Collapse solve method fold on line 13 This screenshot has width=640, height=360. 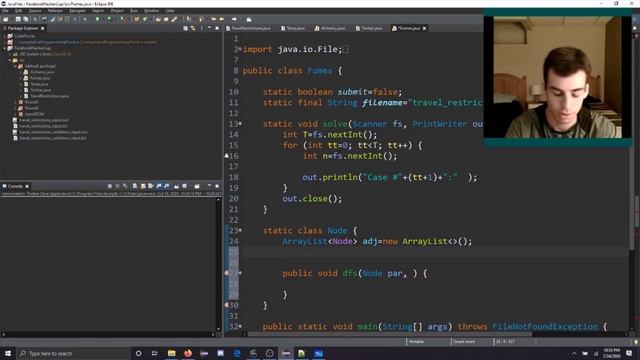click(x=240, y=123)
